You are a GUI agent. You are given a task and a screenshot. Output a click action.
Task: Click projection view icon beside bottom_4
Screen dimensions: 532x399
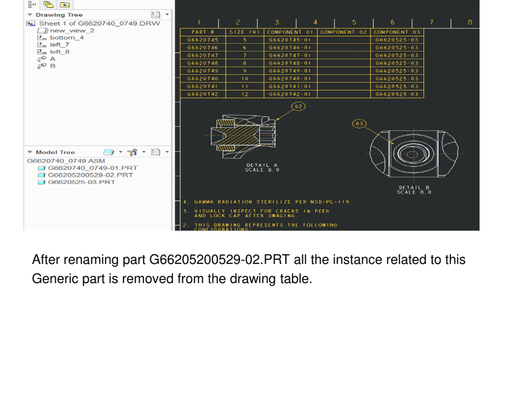pos(42,38)
